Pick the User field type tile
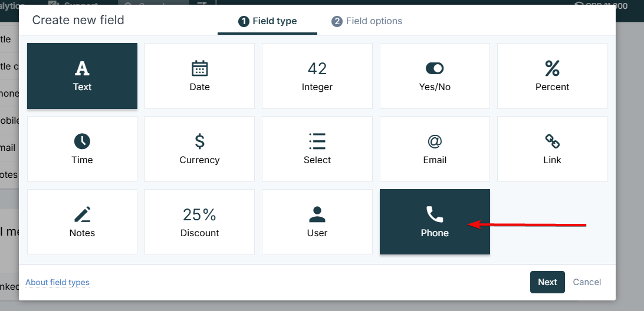Viewport: 644px width, 311px height. click(317, 222)
